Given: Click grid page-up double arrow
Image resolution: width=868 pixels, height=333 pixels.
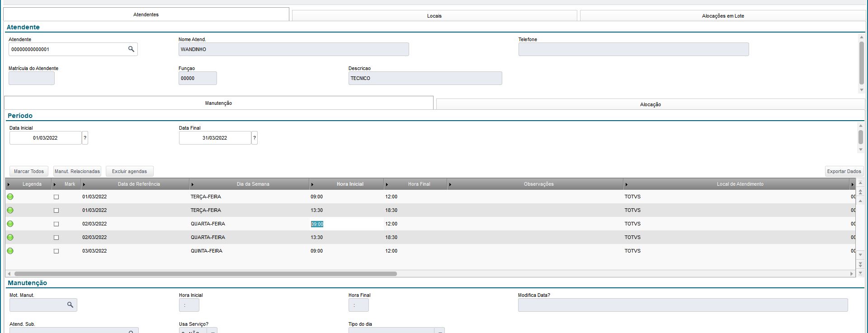Looking at the screenshot, I should coord(860,192).
